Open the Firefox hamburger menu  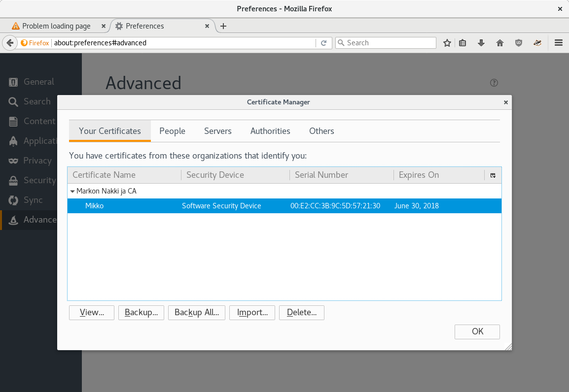[559, 43]
